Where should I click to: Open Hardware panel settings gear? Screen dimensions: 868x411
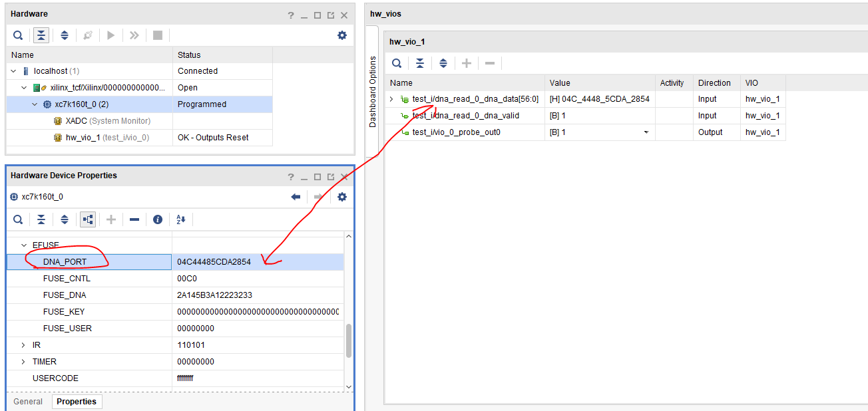(x=342, y=35)
